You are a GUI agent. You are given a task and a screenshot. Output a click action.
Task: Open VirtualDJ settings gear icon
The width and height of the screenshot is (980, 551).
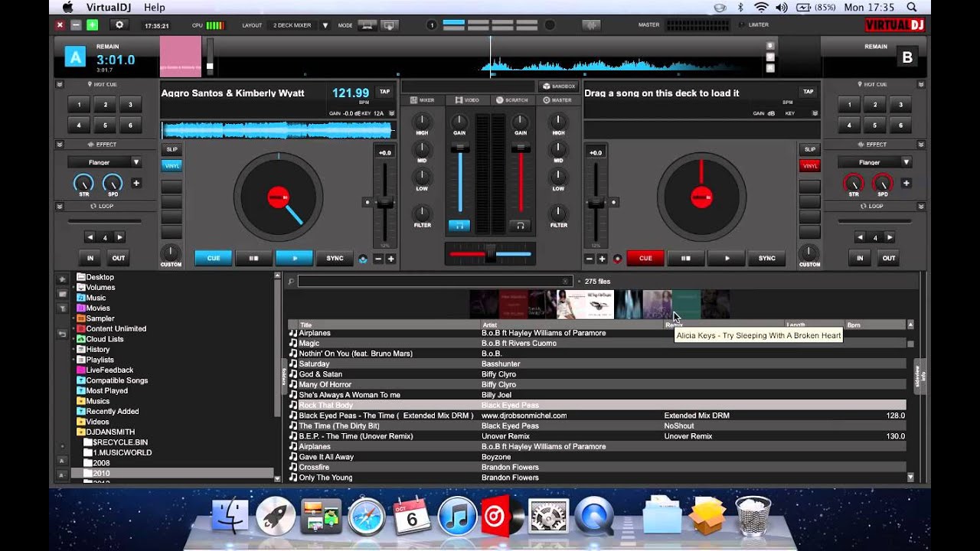tap(119, 25)
